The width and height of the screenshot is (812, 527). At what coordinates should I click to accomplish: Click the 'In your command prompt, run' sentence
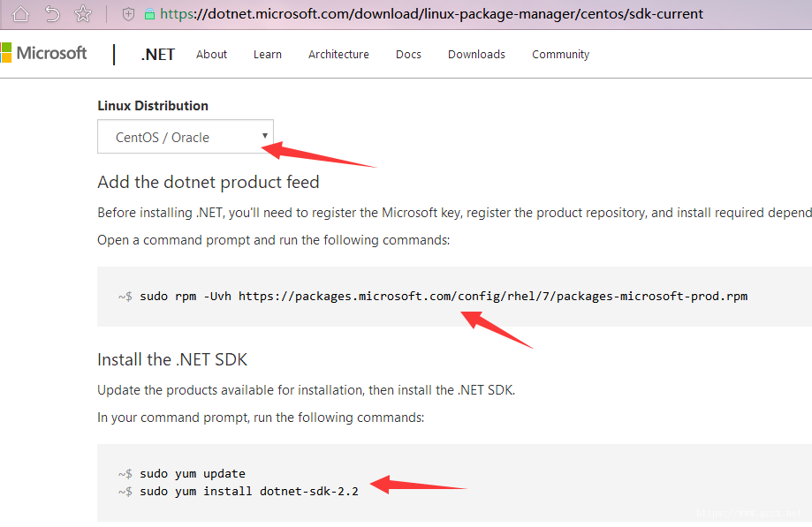coord(261,418)
